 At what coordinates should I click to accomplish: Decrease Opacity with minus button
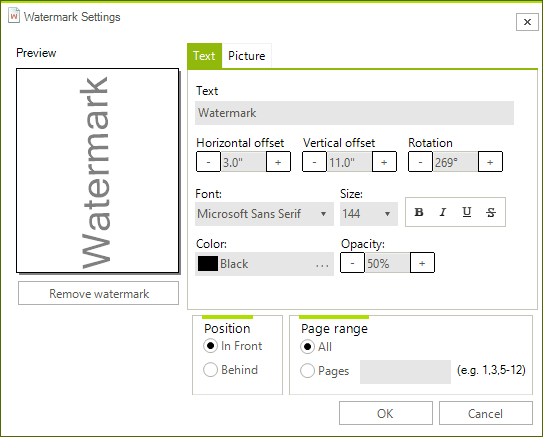[352, 263]
